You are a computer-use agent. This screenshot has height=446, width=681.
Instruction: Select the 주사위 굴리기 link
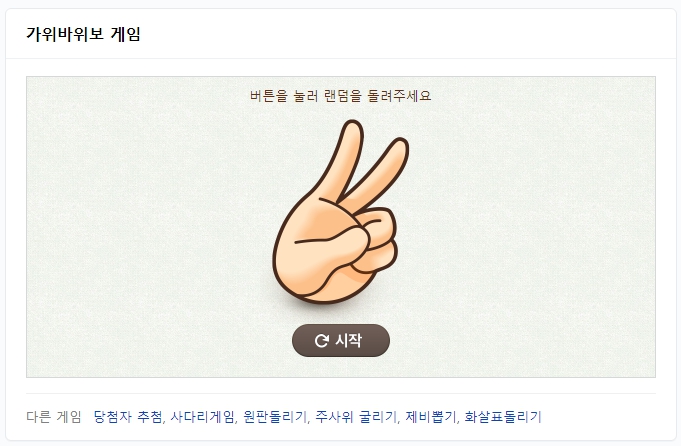[356, 417]
